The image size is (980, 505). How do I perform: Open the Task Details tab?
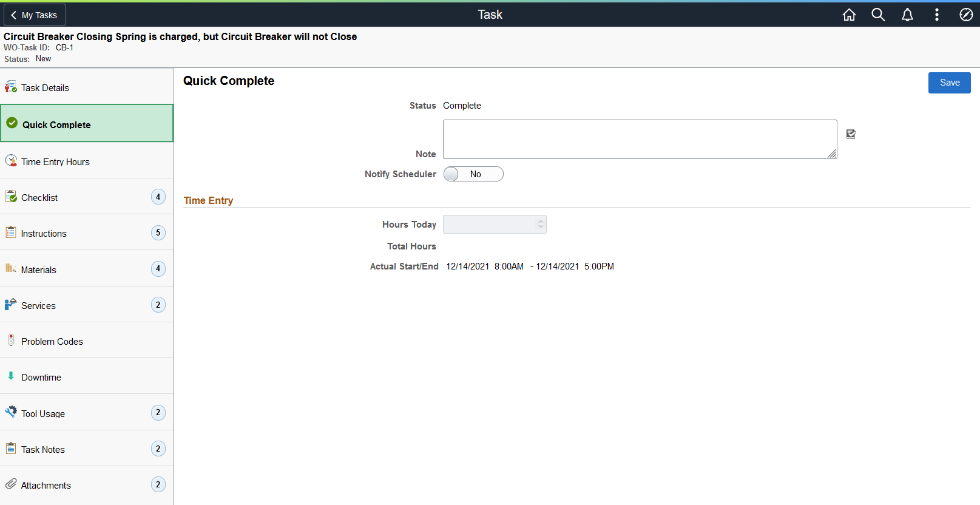(x=87, y=87)
